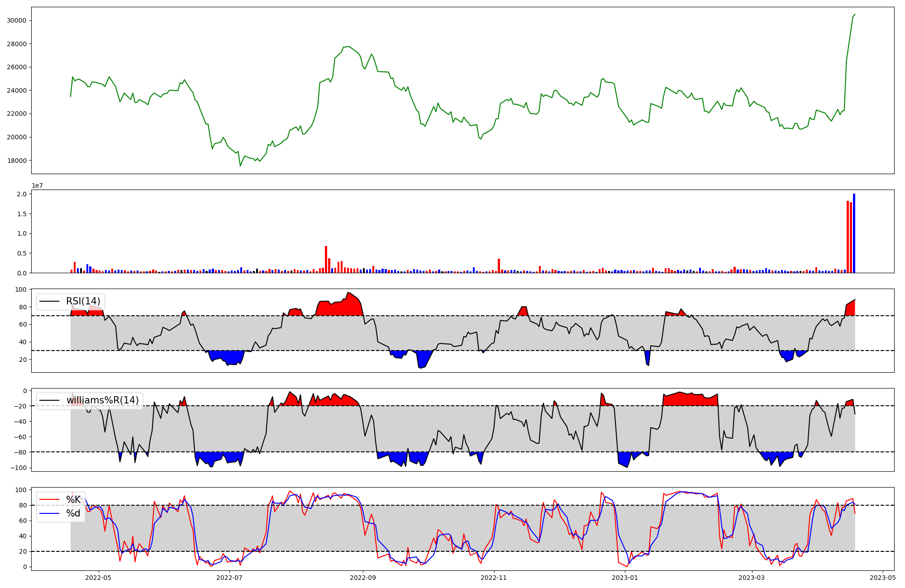Image resolution: width=905 pixels, height=588 pixels.
Task: Click the 1.5 volume axis label
Action: [22, 214]
